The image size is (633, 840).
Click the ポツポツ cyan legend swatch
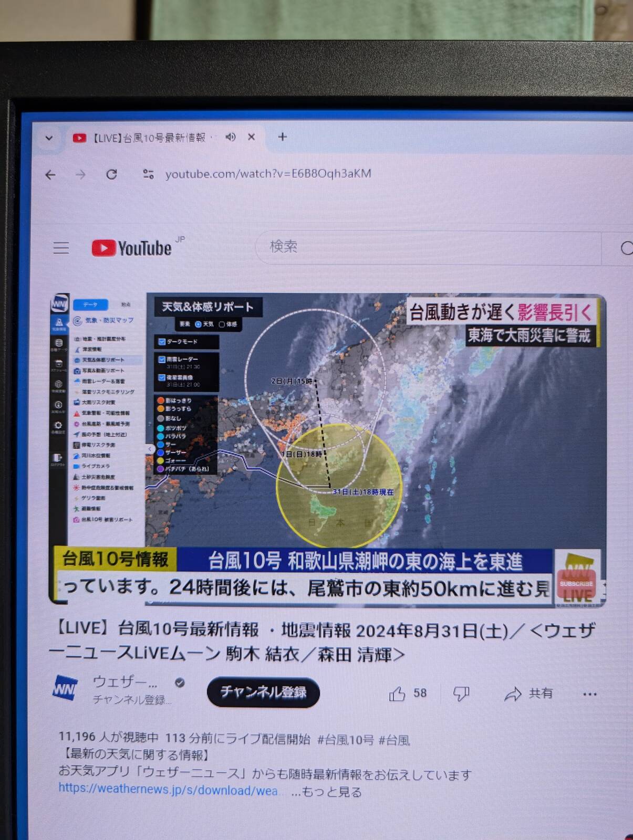(x=161, y=428)
